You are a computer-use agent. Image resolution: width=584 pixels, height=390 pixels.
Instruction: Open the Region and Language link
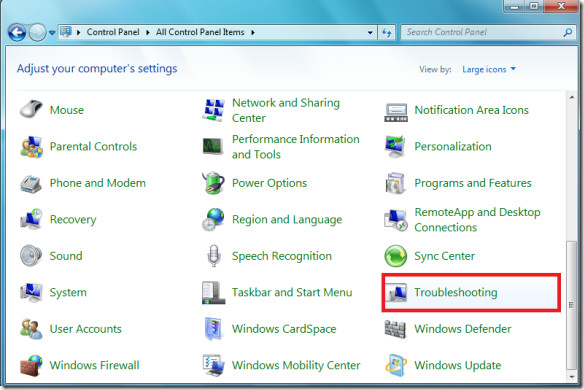point(287,219)
